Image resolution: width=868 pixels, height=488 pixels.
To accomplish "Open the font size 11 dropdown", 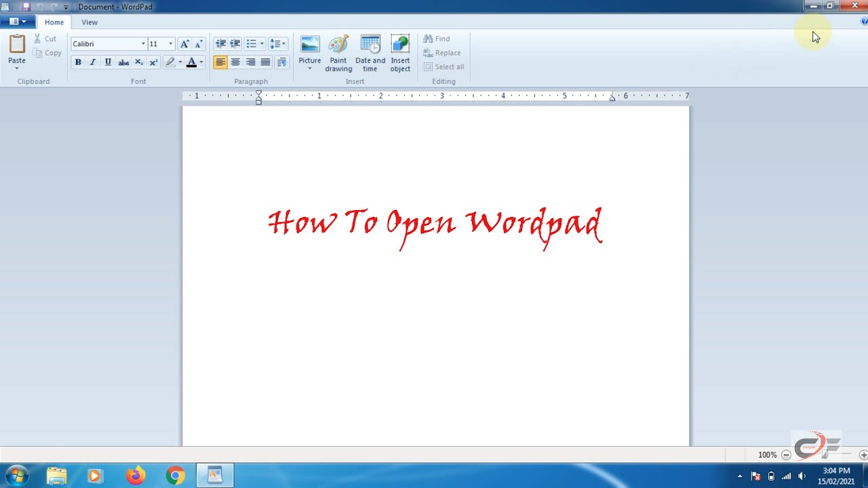I will coord(170,44).
